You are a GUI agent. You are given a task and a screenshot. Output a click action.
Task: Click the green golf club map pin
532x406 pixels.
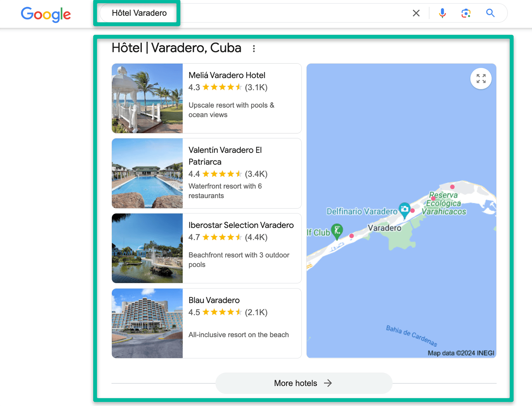(337, 231)
